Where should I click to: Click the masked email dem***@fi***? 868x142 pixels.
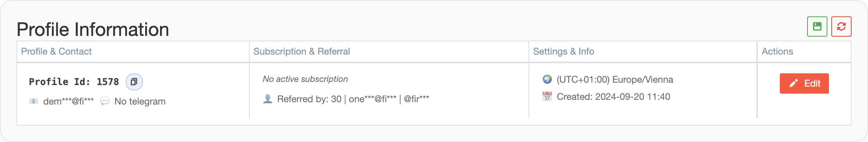point(68,101)
